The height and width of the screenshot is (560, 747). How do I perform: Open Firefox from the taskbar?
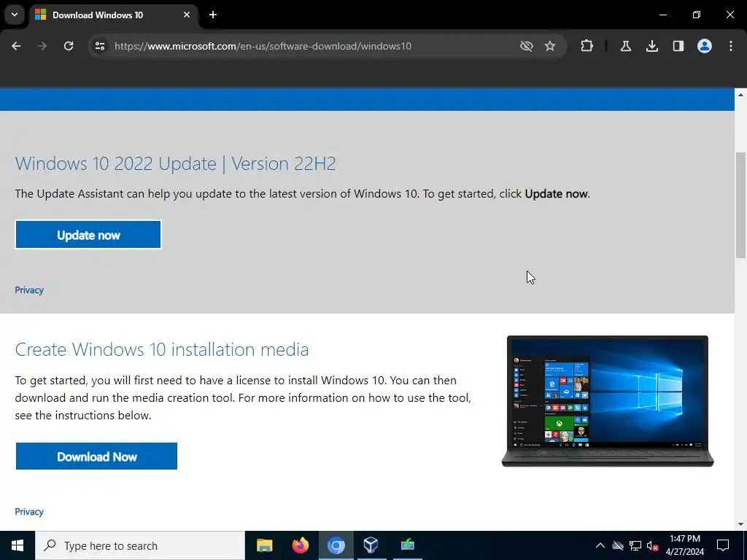(x=300, y=545)
